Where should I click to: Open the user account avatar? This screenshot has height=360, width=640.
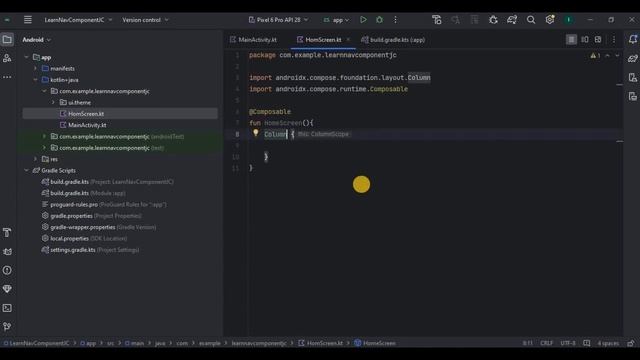point(569,20)
